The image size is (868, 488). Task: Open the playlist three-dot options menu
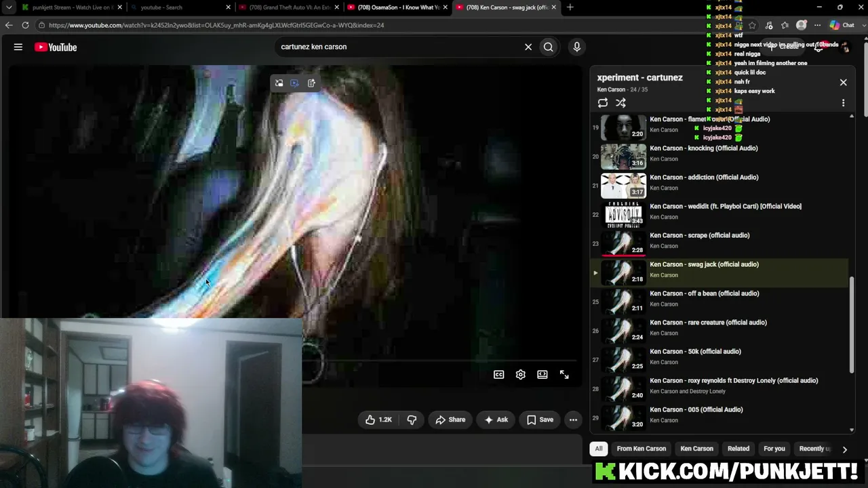(844, 103)
